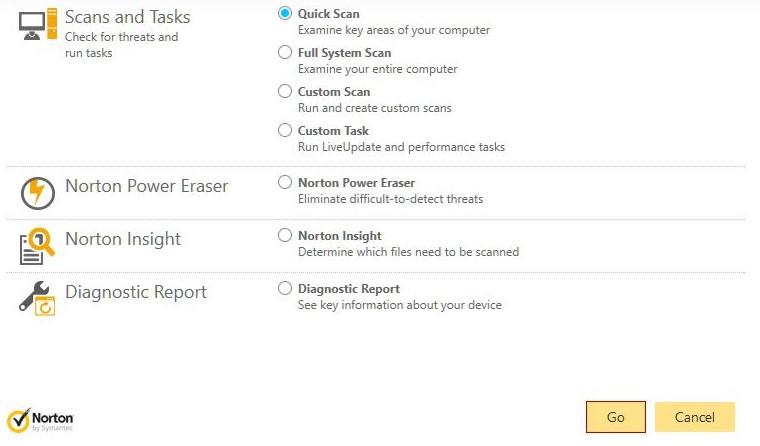Choose the Custom Task radio button

point(285,131)
